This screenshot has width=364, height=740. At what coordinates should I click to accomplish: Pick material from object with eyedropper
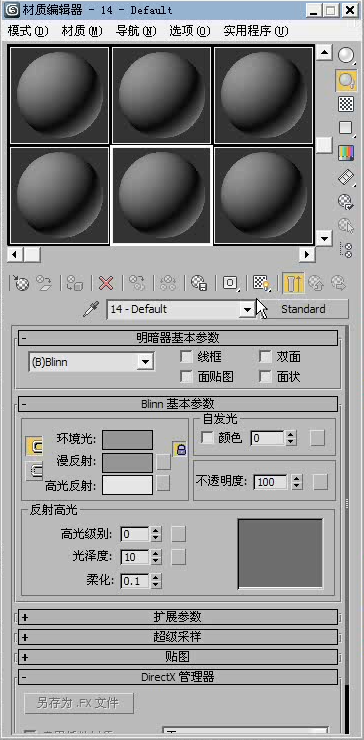(x=91, y=309)
